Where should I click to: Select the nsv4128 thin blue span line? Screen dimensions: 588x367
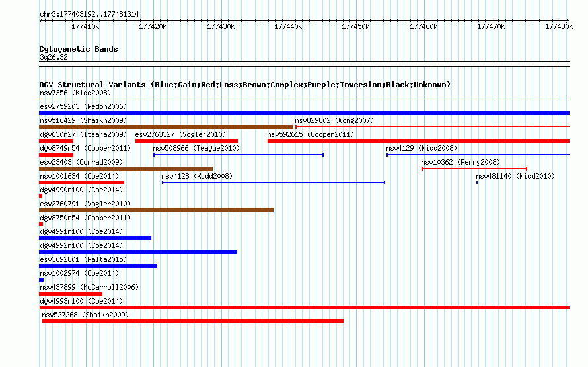274,183
